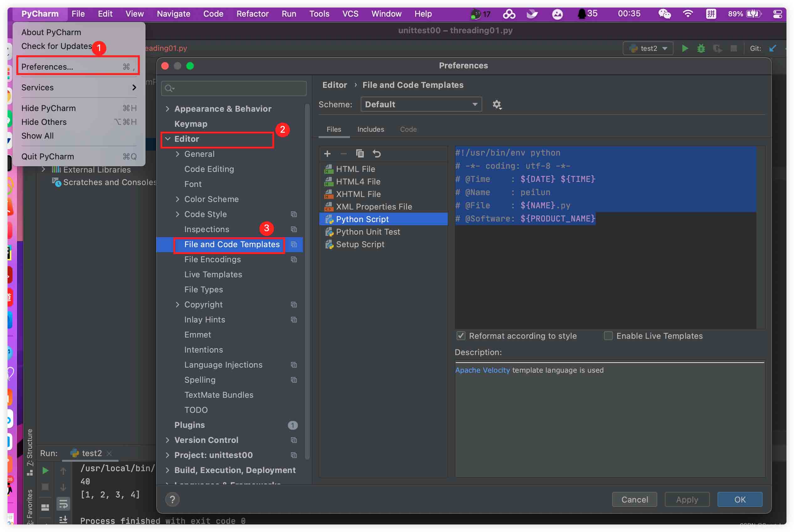
Task: Switch to the Code tab
Action: pyautogui.click(x=408, y=129)
